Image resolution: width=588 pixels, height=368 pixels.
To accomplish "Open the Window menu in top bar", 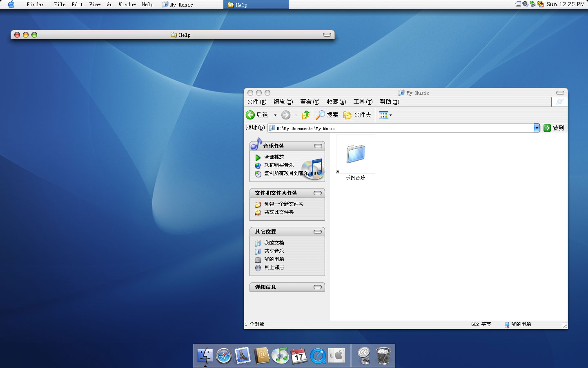I will point(127,4).
